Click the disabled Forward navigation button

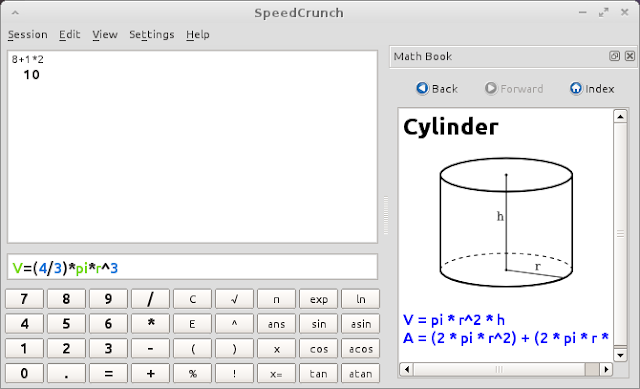(513, 89)
